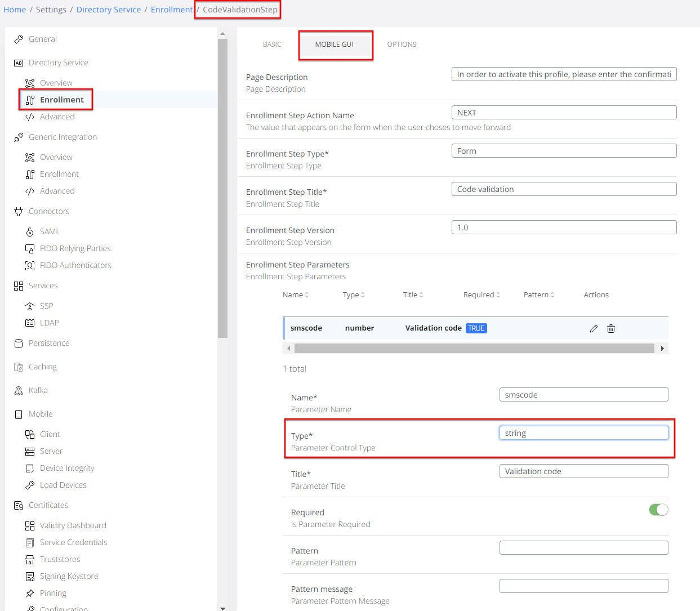
Task: Click the edit pencil icon for smscode row
Action: 594,328
